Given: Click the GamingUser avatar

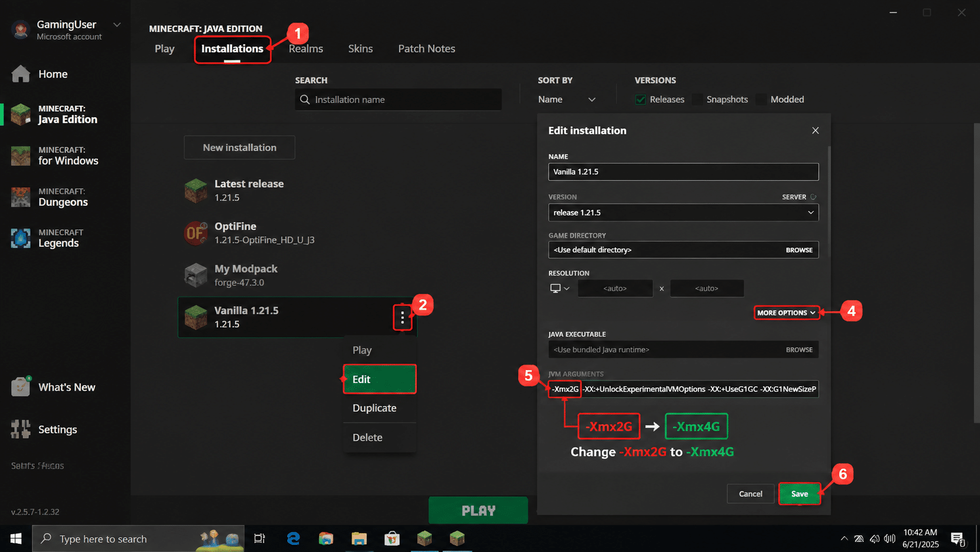Looking at the screenshot, I should point(21,29).
